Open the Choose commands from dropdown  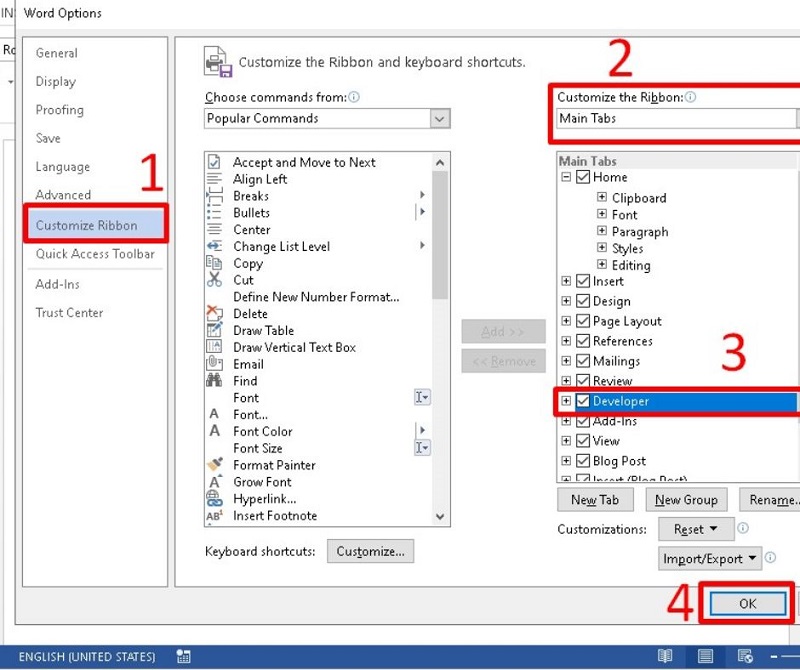click(327, 118)
